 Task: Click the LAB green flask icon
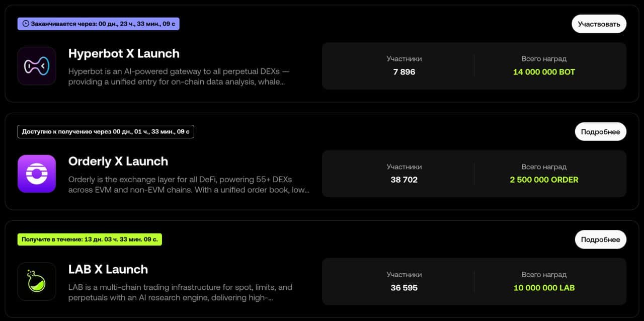coord(37,282)
